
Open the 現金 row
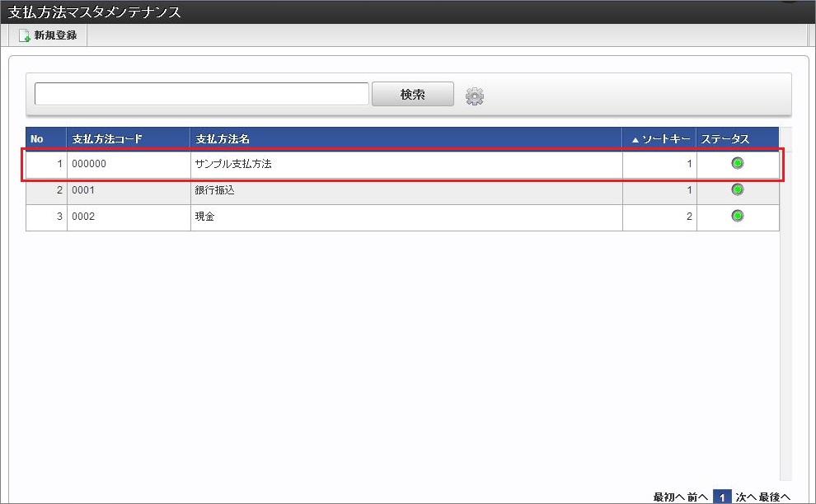click(x=402, y=217)
